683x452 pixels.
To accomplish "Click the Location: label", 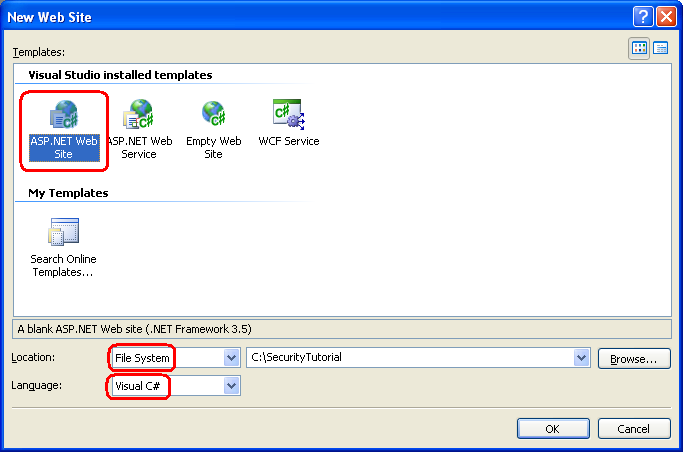I will point(33,358).
